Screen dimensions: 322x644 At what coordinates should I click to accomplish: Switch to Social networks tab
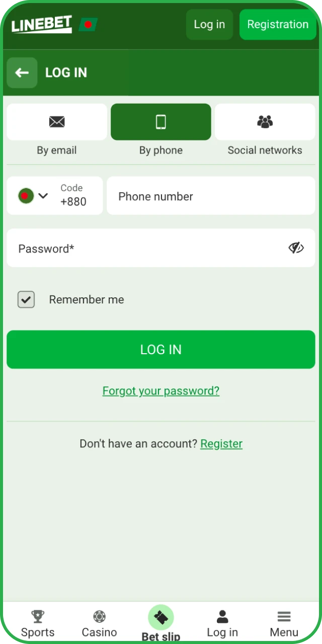[x=265, y=122]
